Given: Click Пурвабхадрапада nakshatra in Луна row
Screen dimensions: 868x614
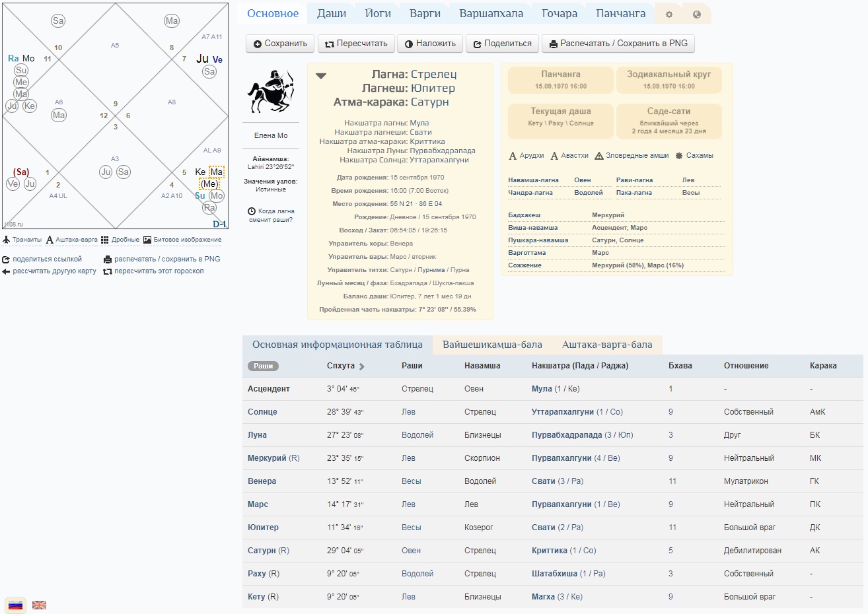Looking at the screenshot, I should pyautogui.click(x=567, y=435).
